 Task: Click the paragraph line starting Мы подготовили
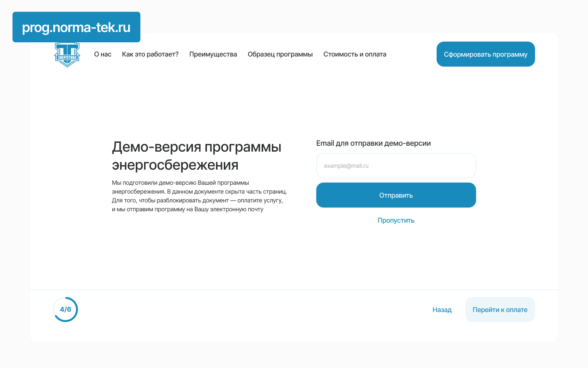180,183
